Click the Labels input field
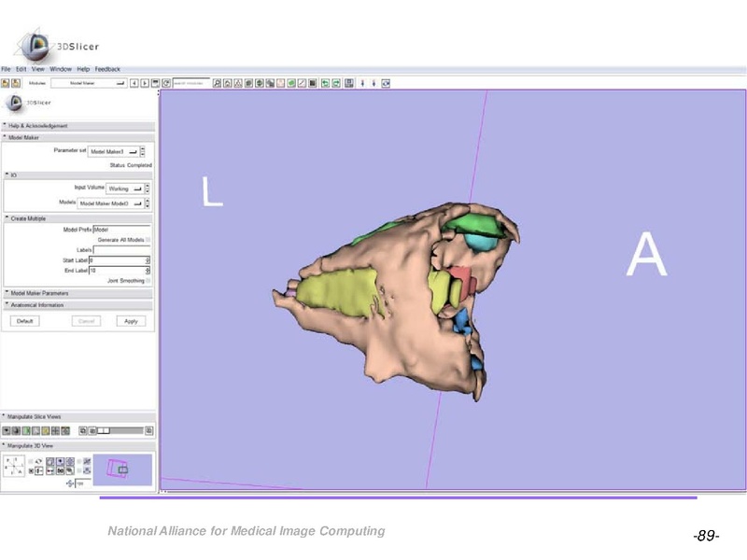This screenshot has height=560, width=747. [x=121, y=250]
